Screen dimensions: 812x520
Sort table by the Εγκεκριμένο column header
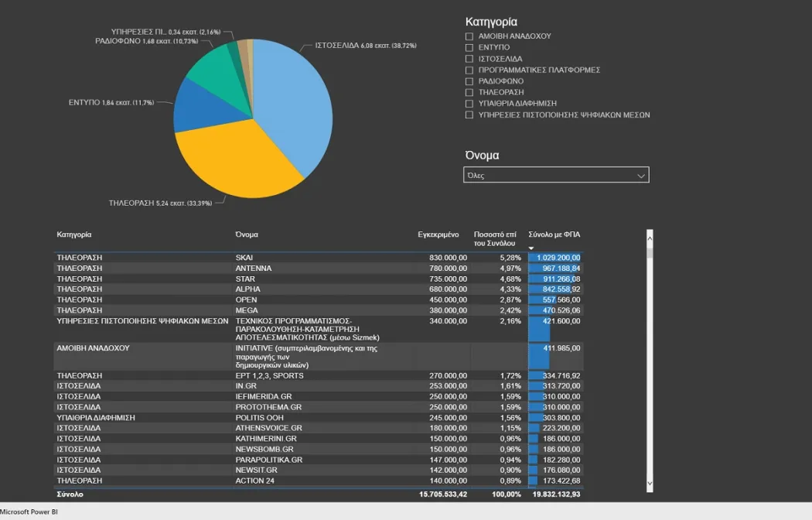click(438, 234)
